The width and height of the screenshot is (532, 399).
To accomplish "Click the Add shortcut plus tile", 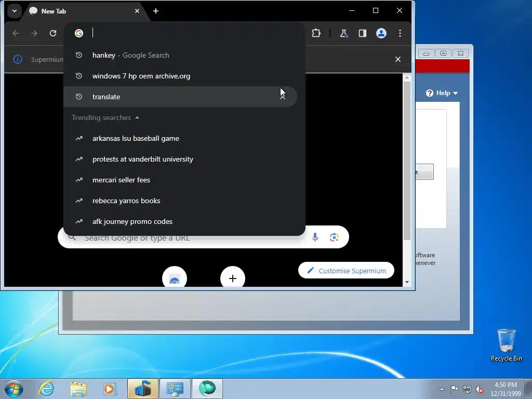I will 233,278.
